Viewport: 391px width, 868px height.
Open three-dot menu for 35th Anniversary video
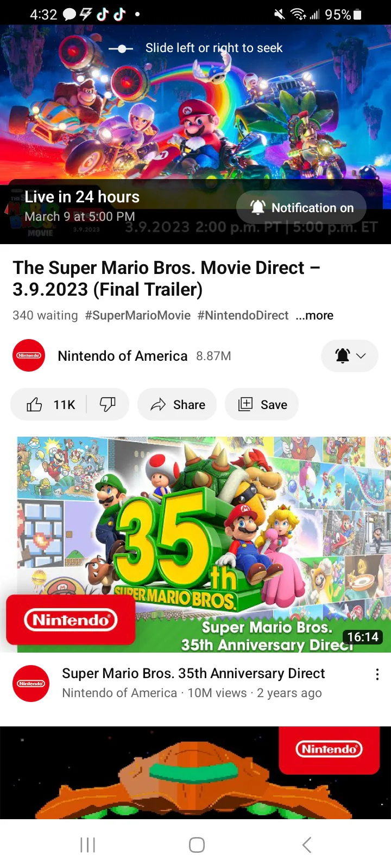(377, 674)
